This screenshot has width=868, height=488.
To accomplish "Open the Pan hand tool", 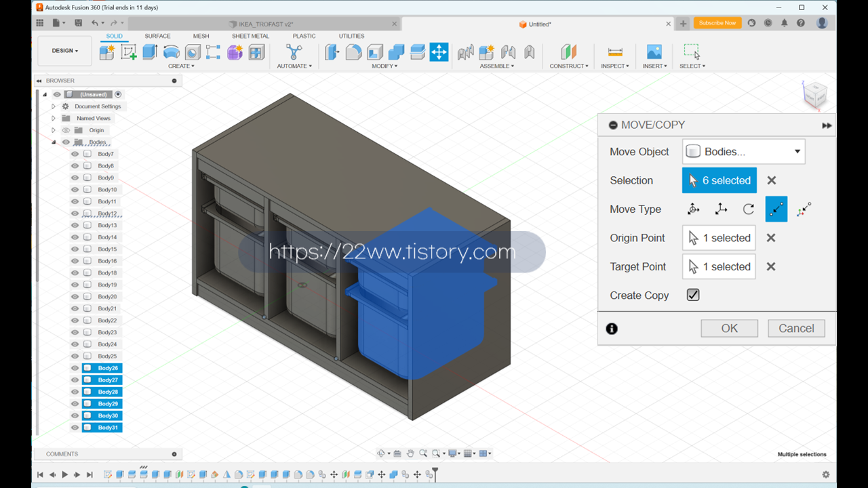I will [x=410, y=453].
